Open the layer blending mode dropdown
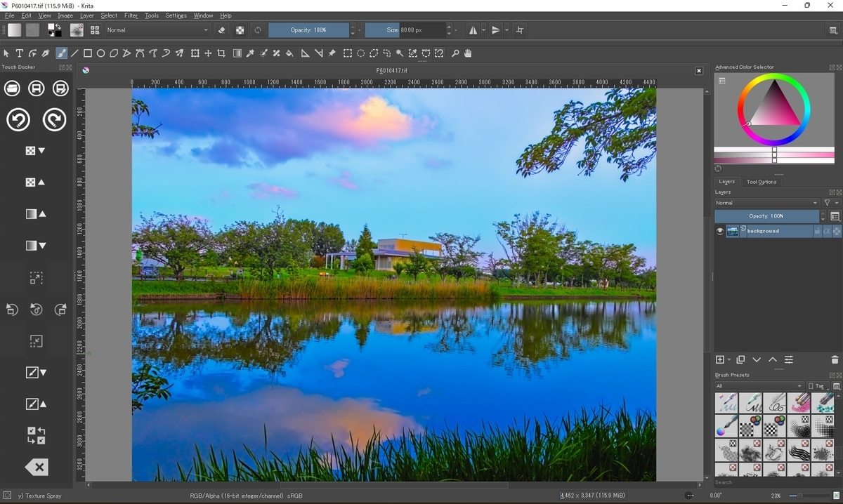 [x=766, y=203]
